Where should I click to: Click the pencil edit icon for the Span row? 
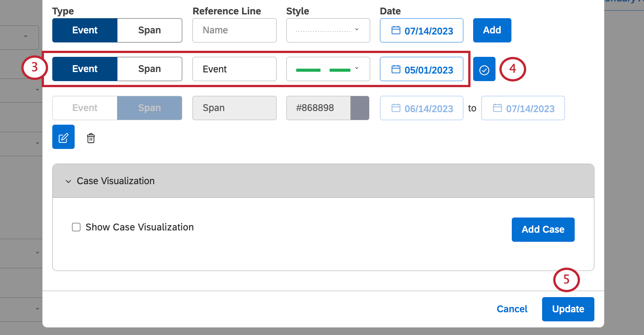63,137
